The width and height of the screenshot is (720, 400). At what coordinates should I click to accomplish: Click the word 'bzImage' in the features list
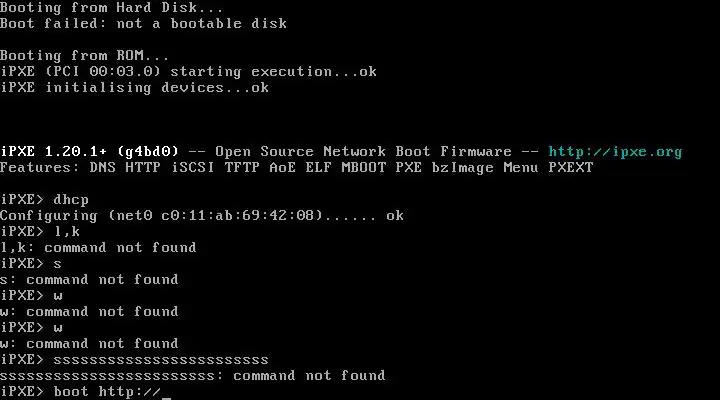click(462, 168)
